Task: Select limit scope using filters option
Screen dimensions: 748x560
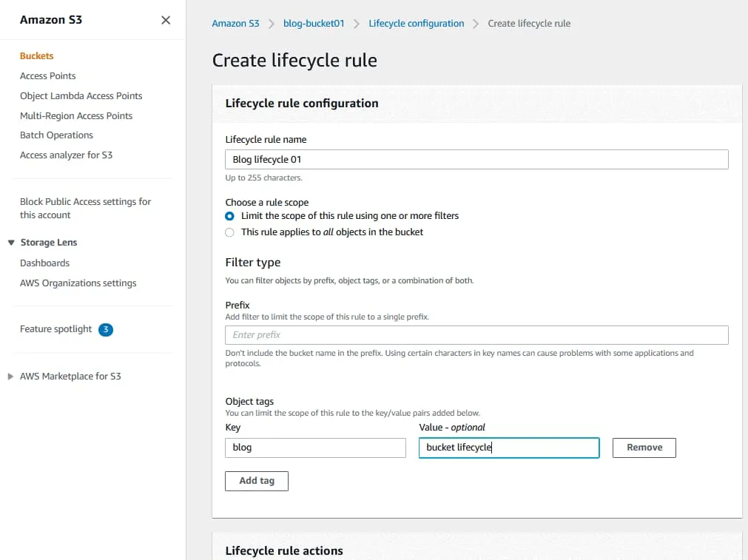Action: coord(230,216)
